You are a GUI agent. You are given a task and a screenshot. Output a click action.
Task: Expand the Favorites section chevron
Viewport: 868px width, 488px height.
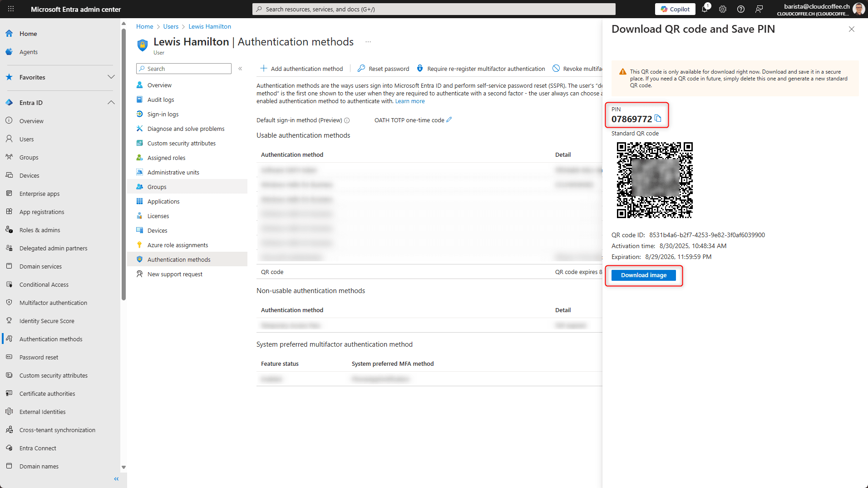(111, 77)
